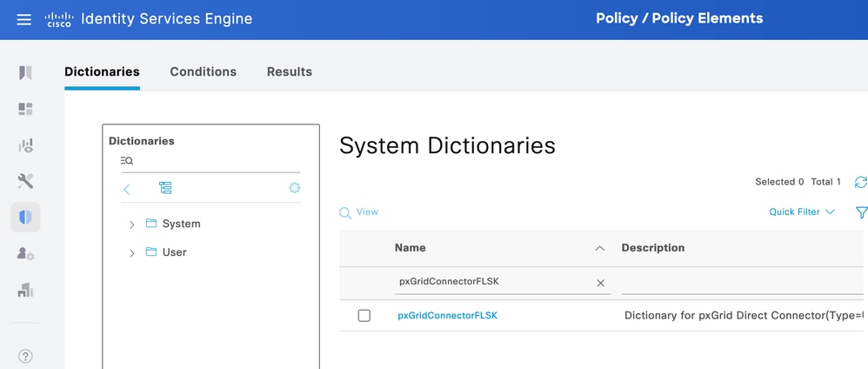Switch to the Results tab
Viewport: 868px width, 369px height.
click(290, 72)
